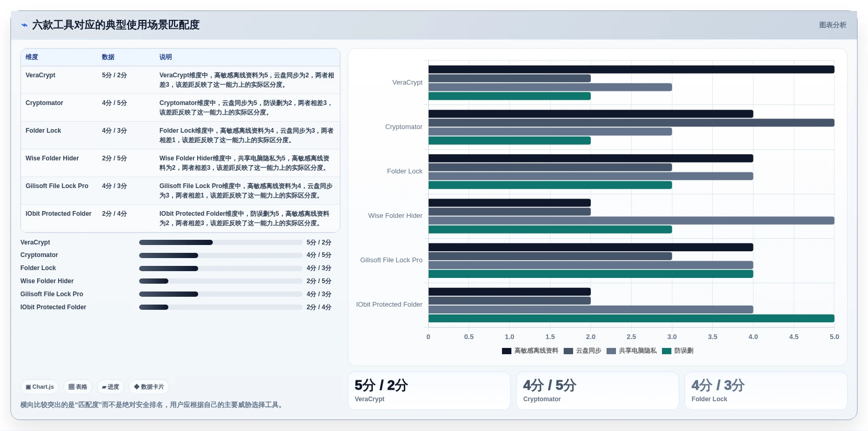Toggle 防误删 legend swatch
Viewport: 868px width, 431px height.
click(667, 351)
